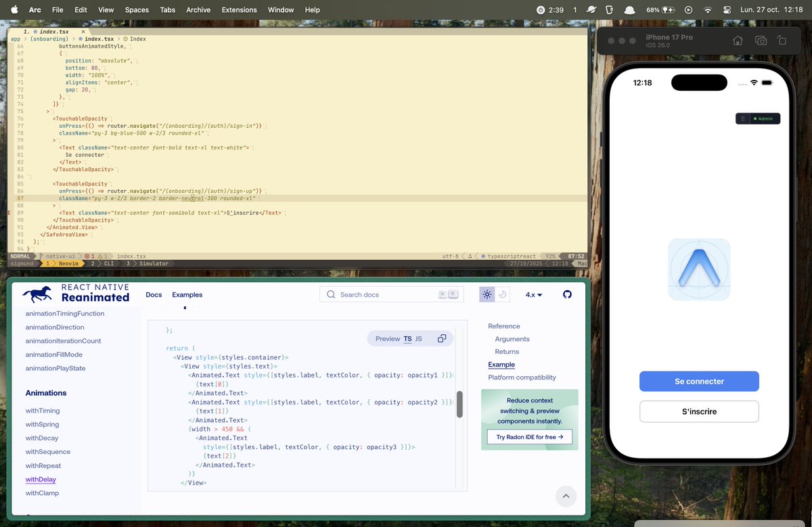The width and height of the screenshot is (812, 527).
Task: Jump to Arguments section
Action: [512, 339]
